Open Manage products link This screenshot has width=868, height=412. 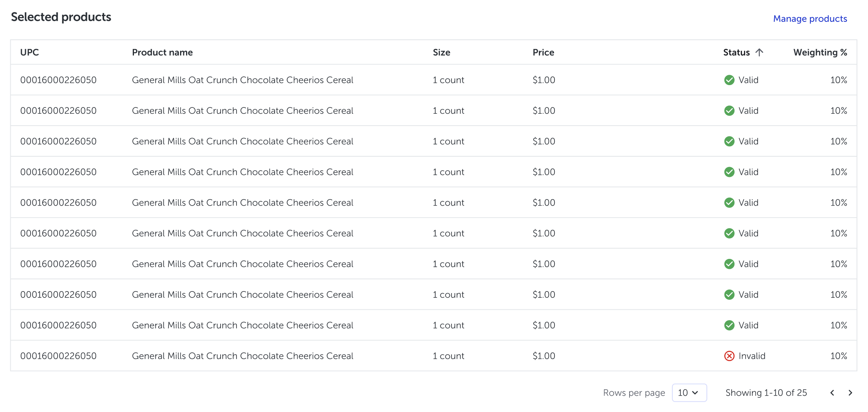point(810,19)
